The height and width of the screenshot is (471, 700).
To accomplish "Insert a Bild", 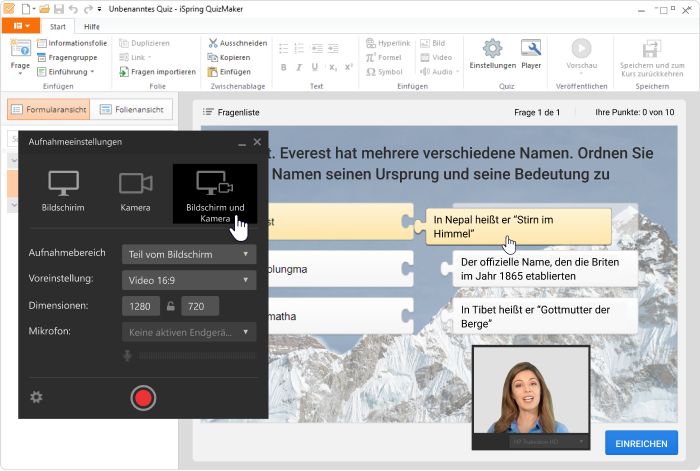I will [x=433, y=43].
